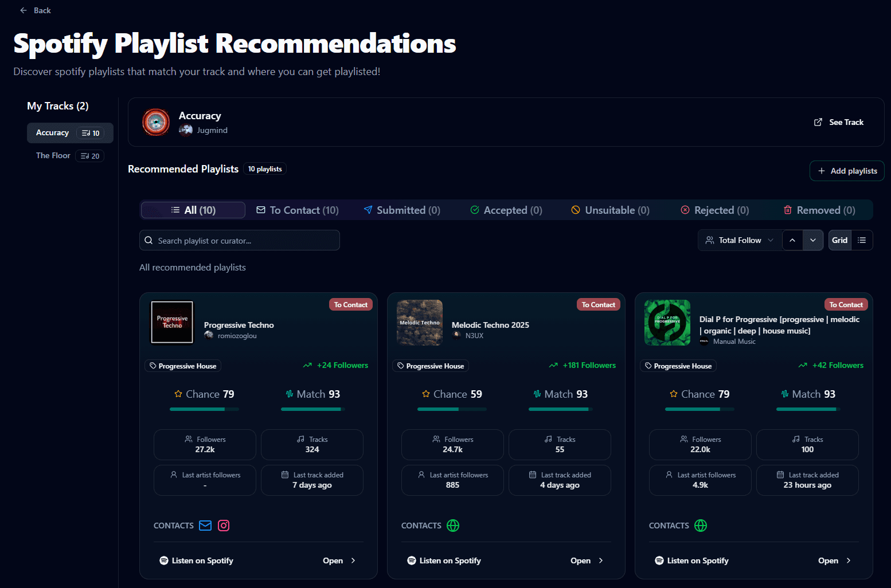Image resolution: width=891 pixels, height=588 pixels.
Task: Switch to list view layout
Action: 862,240
